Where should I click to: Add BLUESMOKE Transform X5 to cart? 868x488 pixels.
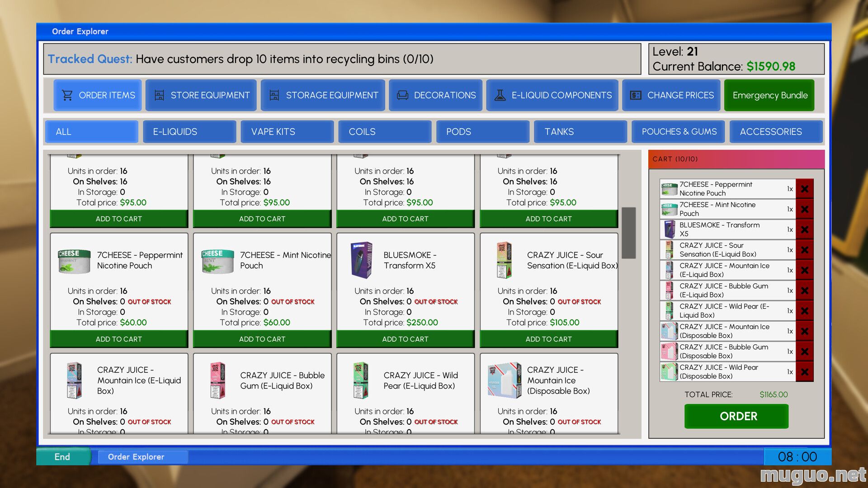(406, 339)
